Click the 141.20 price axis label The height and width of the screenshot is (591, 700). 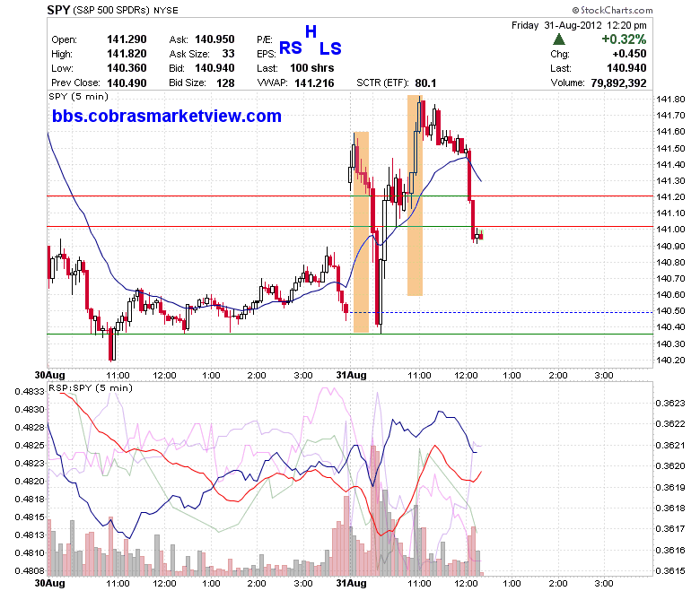670,196
